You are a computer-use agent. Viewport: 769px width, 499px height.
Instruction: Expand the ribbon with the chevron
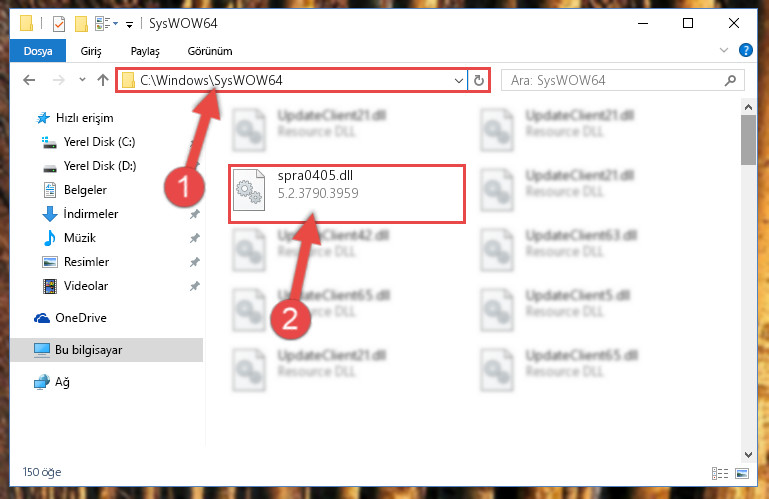pyautogui.click(x=723, y=50)
